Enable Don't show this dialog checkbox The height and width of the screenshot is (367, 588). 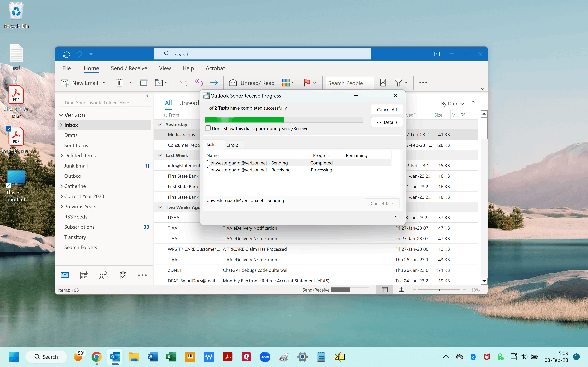tap(208, 128)
